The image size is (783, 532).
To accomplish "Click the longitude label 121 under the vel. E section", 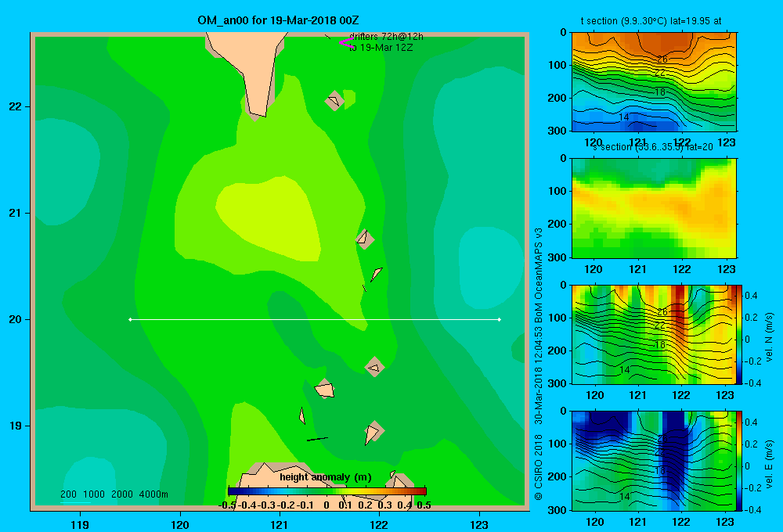I will point(637,522).
